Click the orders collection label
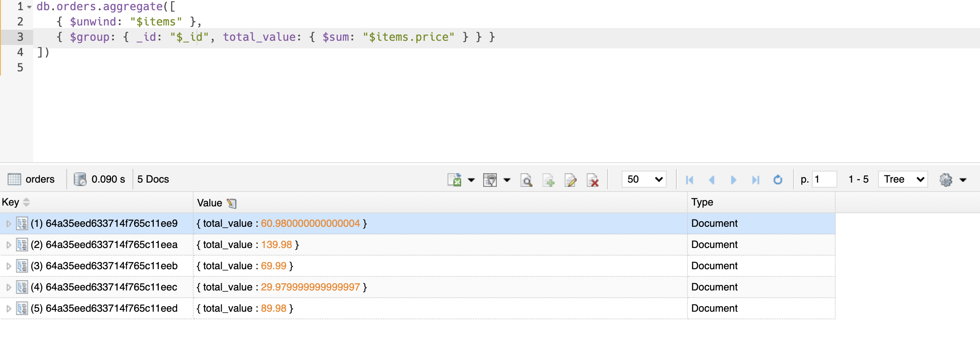The image size is (980, 338). pyautogui.click(x=39, y=179)
